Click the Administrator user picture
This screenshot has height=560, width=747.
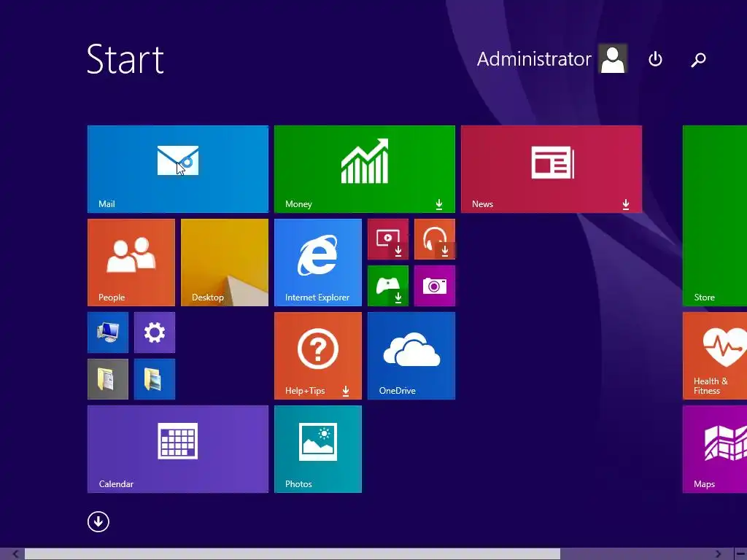(x=613, y=59)
